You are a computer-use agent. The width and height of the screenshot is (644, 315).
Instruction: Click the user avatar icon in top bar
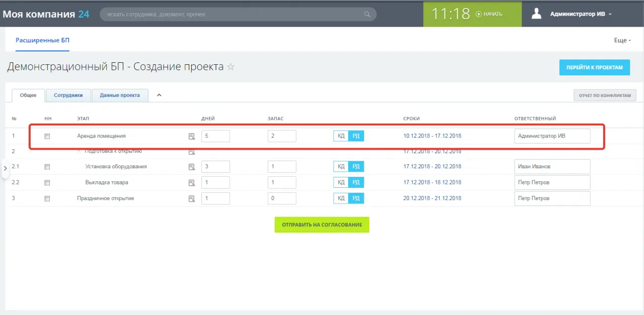(536, 14)
